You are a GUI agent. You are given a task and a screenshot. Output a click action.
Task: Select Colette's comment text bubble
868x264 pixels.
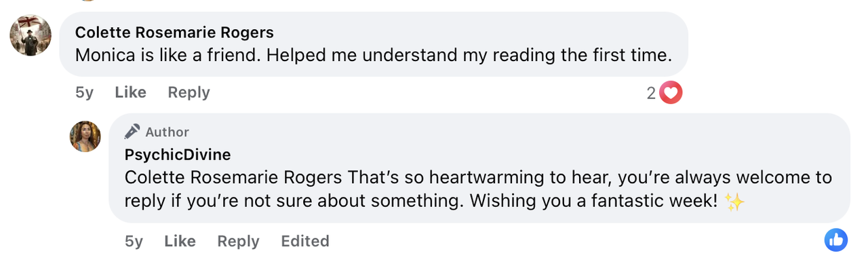pyautogui.click(x=374, y=44)
